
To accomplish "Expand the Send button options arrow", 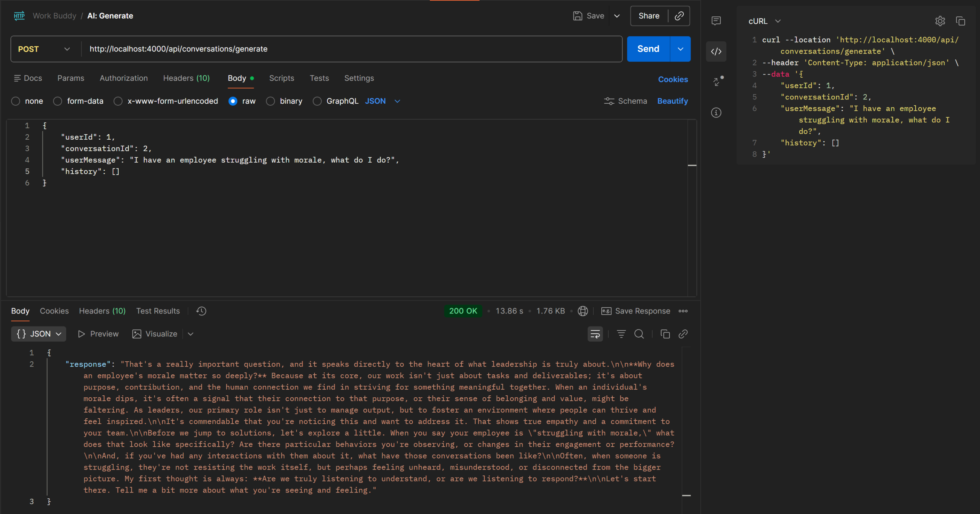I will 680,49.
